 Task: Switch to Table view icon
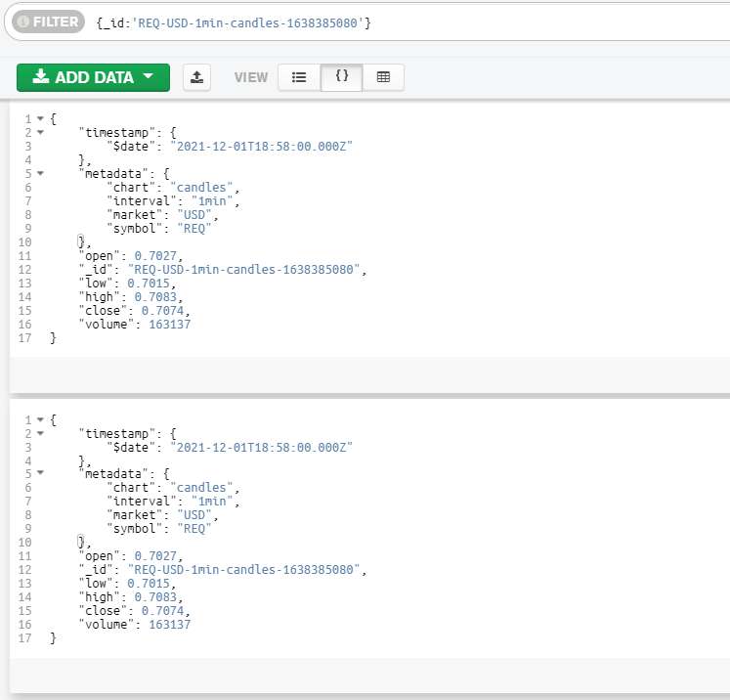click(x=383, y=77)
